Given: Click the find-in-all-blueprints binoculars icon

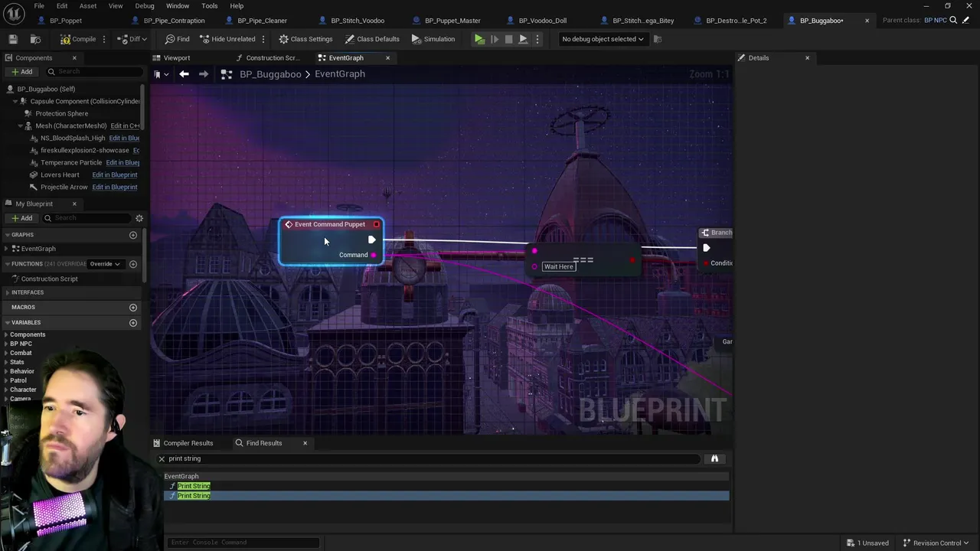Looking at the screenshot, I should pos(714,458).
